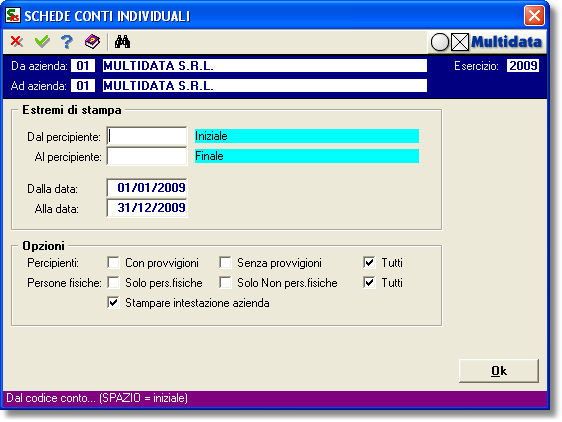Click Da azienda name MULTIDATA S.R.L.
The height and width of the screenshot is (422, 562).
coord(265,66)
